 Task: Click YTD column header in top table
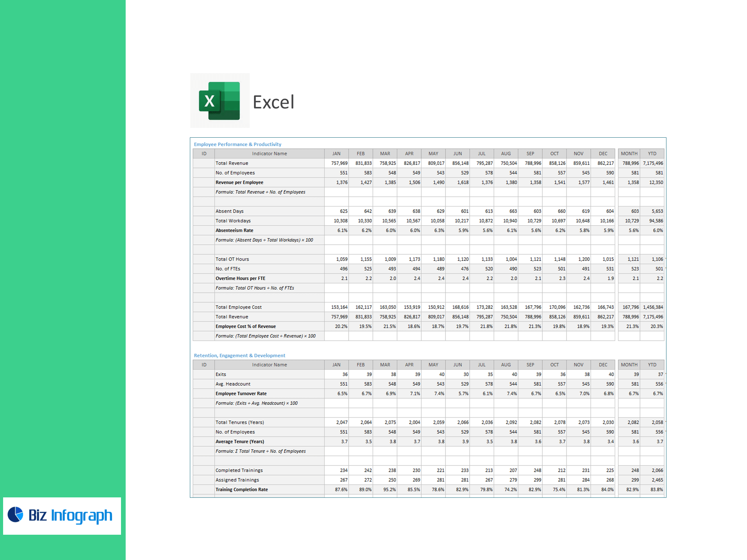click(652, 154)
